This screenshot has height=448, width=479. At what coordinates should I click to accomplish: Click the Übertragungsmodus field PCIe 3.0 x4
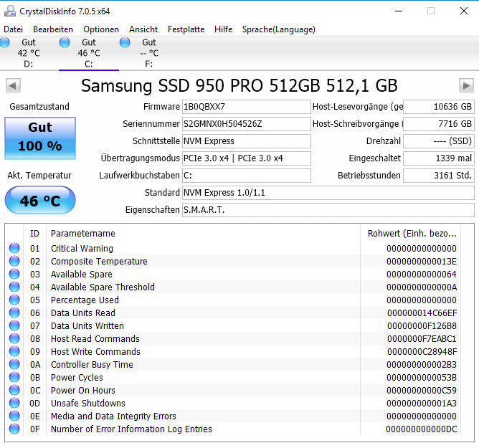tap(247, 158)
